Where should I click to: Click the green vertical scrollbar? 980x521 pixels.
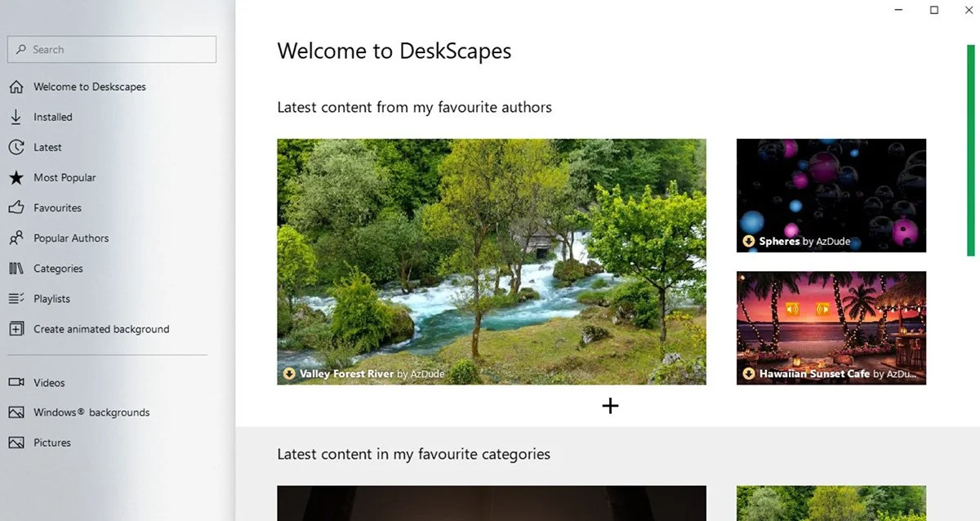pyautogui.click(x=971, y=150)
